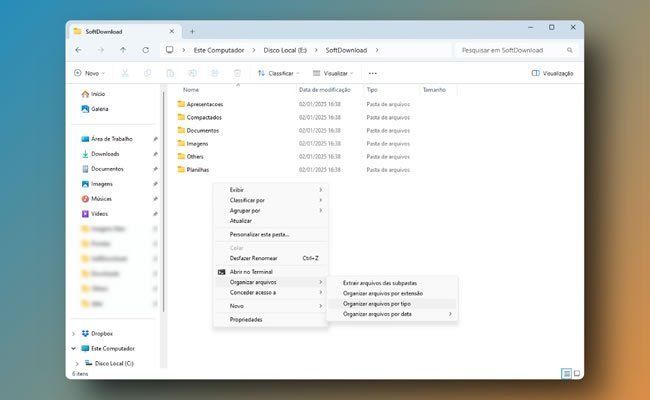Open the Visualizar dropdown
650x400 pixels.
click(x=333, y=73)
